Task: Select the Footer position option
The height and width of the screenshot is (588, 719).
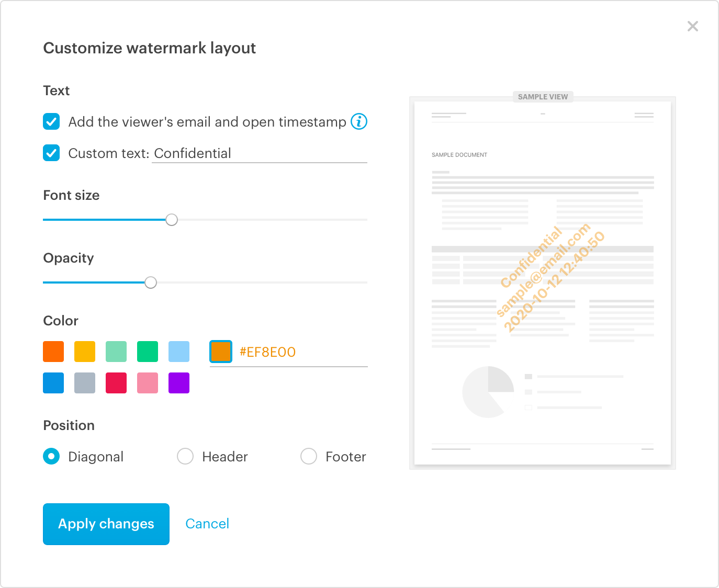Action: coord(308,456)
